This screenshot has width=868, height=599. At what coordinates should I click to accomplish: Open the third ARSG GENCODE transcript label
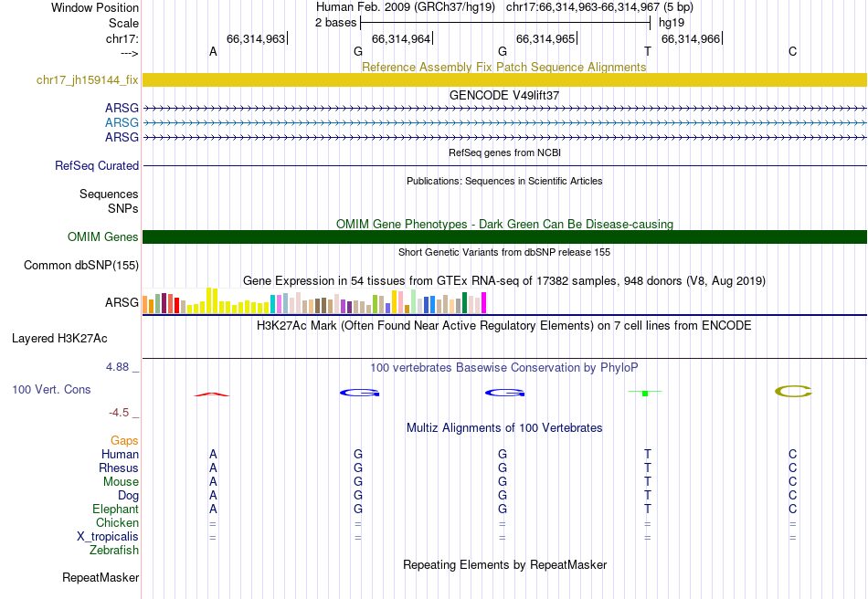pos(122,137)
